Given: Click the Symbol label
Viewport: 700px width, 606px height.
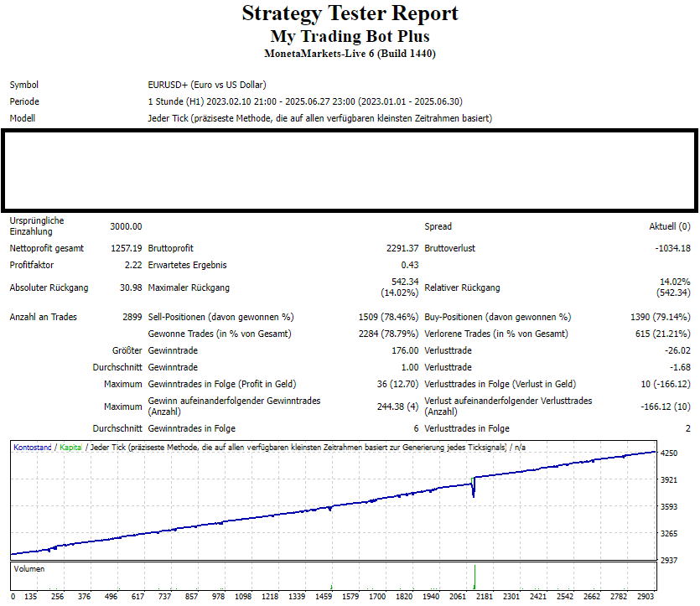Looking at the screenshot, I should [x=24, y=85].
